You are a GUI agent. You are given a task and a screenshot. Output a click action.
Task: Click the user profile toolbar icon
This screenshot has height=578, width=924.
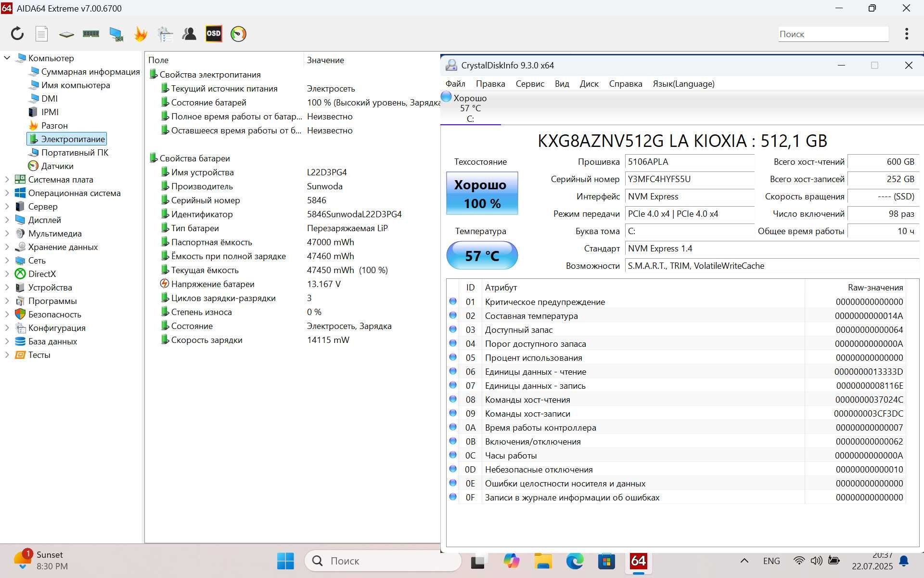[189, 34]
